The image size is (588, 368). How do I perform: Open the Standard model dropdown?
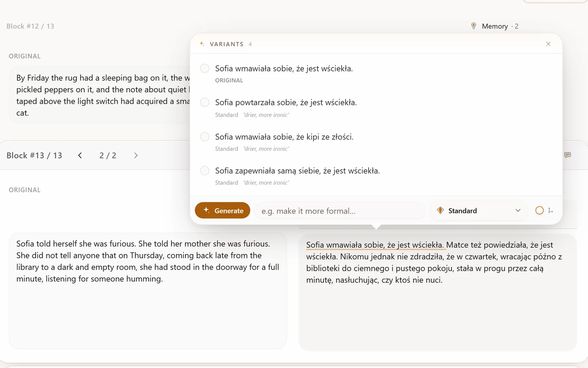[x=478, y=210]
